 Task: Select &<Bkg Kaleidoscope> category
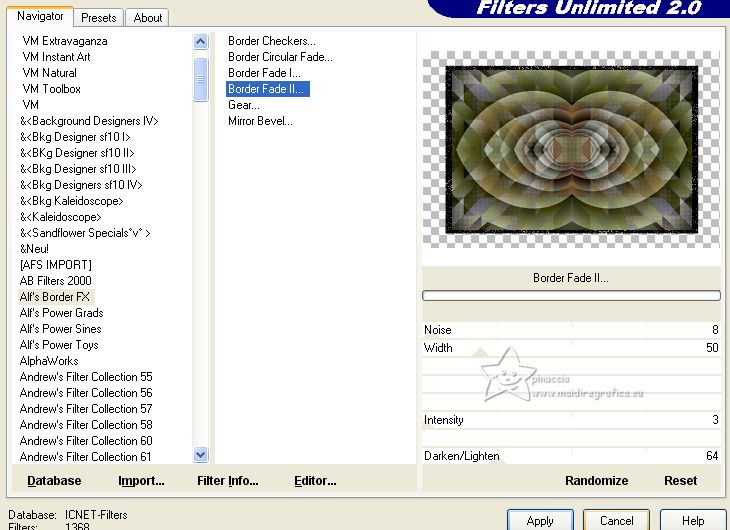coord(71,201)
